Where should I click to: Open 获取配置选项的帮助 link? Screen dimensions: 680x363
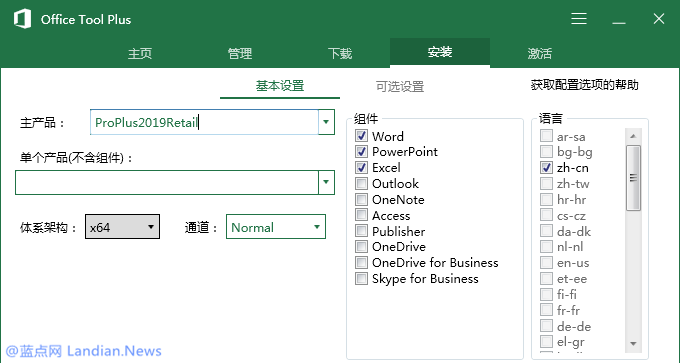click(584, 85)
